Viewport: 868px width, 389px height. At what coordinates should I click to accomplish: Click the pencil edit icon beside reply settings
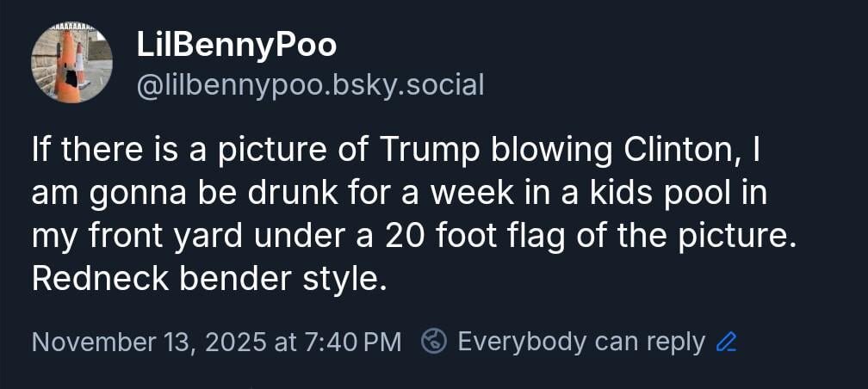[x=727, y=343]
